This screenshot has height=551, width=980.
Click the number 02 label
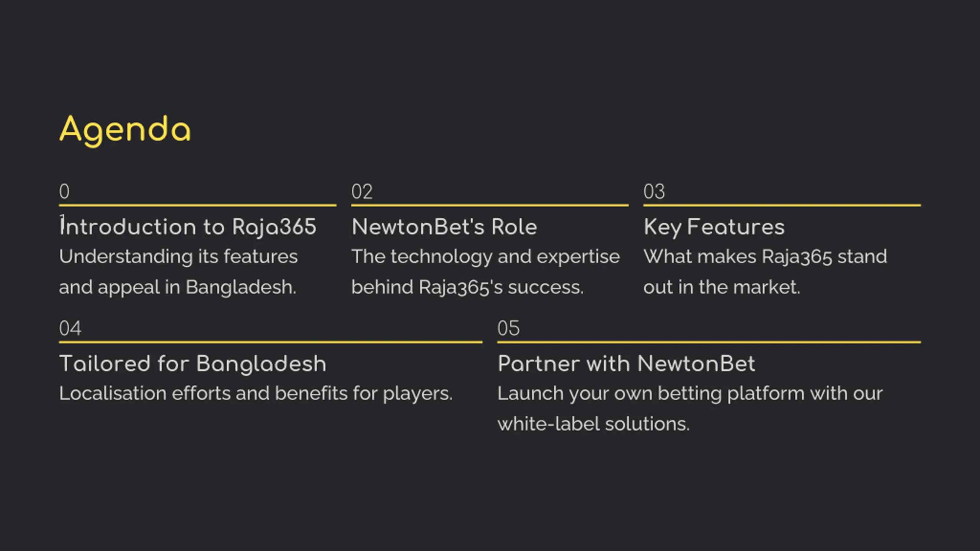tap(362, 191)
